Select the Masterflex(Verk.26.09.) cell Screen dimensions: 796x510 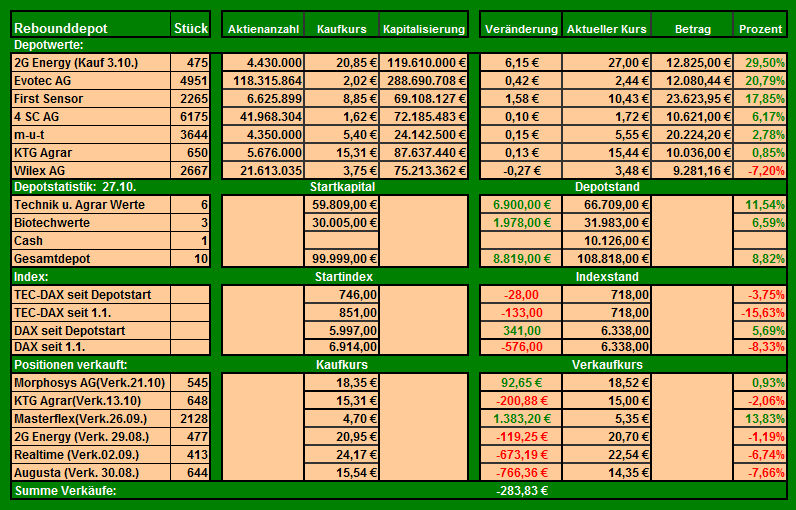pos(90,419)
